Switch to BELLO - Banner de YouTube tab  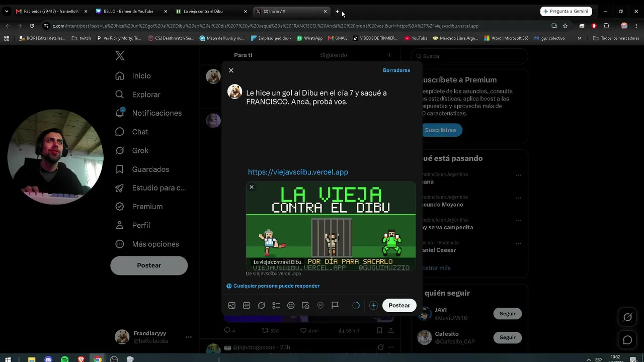[130, 11]
